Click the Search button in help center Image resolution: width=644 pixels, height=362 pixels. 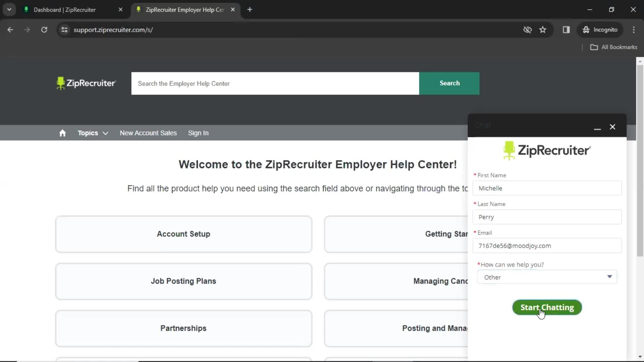click(x=449, y=83)
